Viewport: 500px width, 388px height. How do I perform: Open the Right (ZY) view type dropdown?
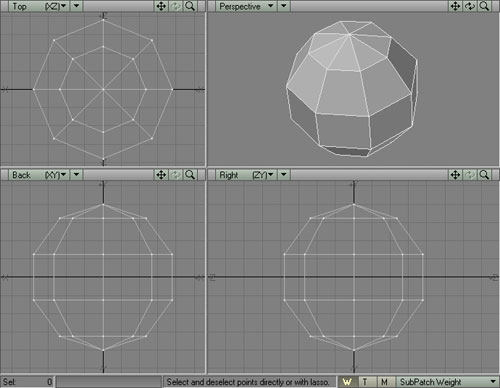coord(246,175)
